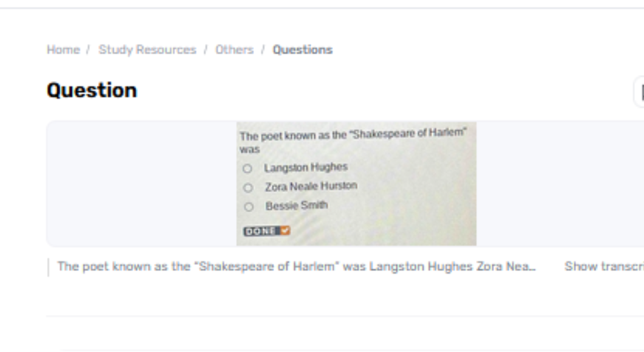644x352 pixels.
Task: Click the orange checkmark icon beside DONE
Action: 285,231
